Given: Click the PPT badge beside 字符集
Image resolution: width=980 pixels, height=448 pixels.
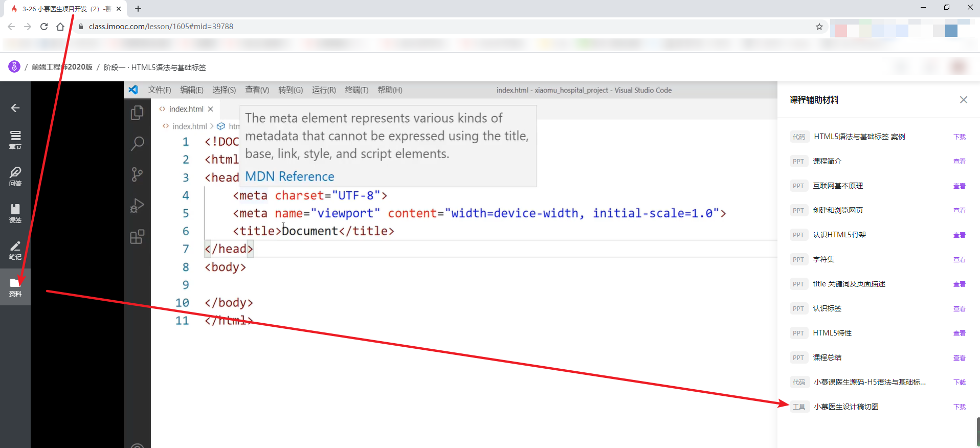Looking at the screenshot, I should click(x=798, y=259).
